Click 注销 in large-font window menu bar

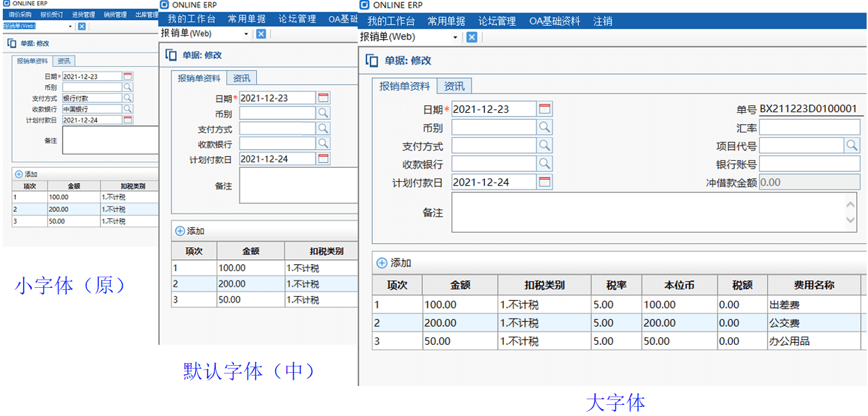click(x=603, y=21)
